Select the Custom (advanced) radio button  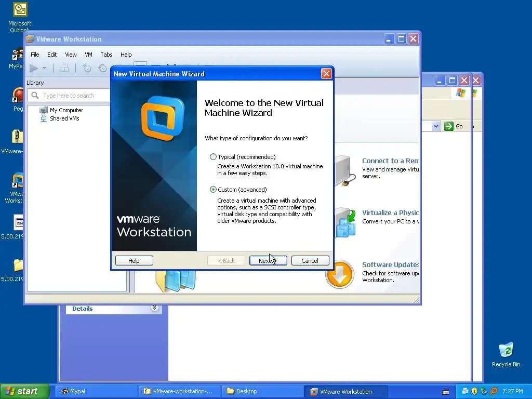[x=213, y=189]
